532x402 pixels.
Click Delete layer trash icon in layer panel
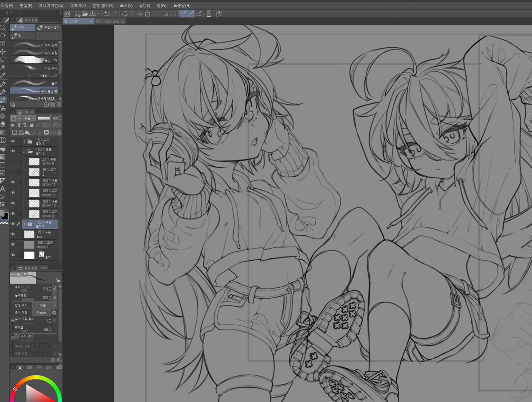coord(59,132)
